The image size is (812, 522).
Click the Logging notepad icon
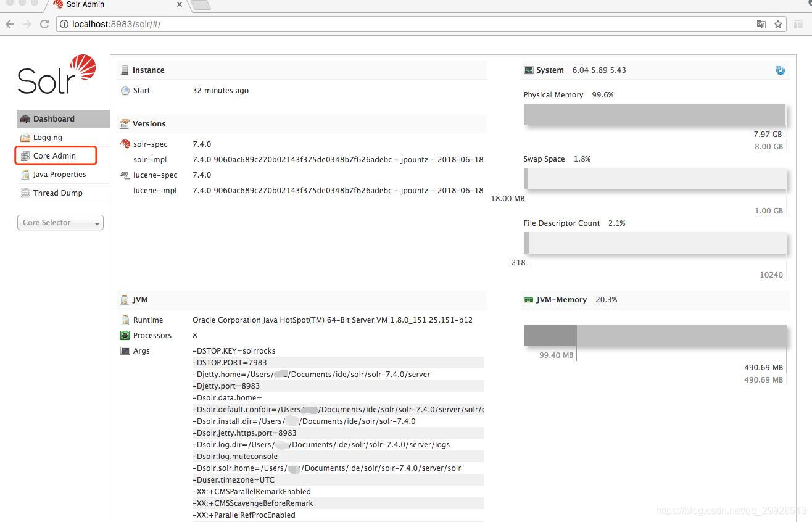click(x=25, y=138)
